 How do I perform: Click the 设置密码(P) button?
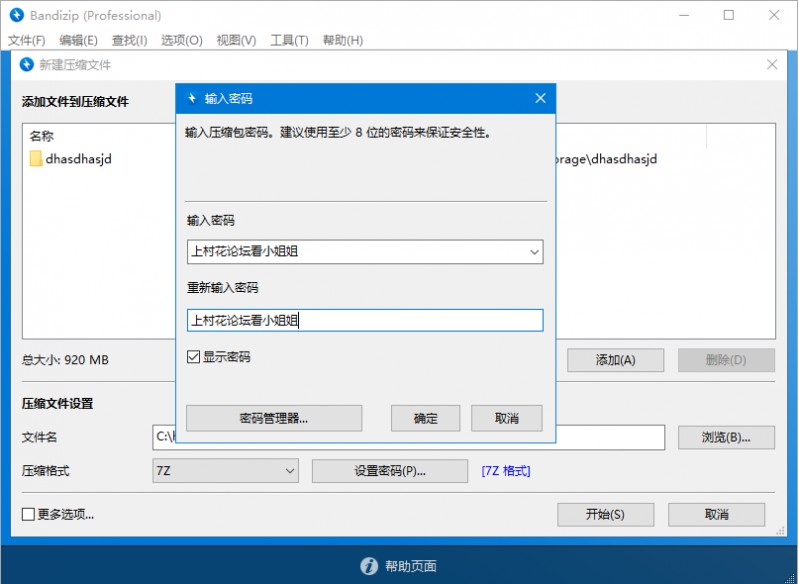click(x=390, y=470)
